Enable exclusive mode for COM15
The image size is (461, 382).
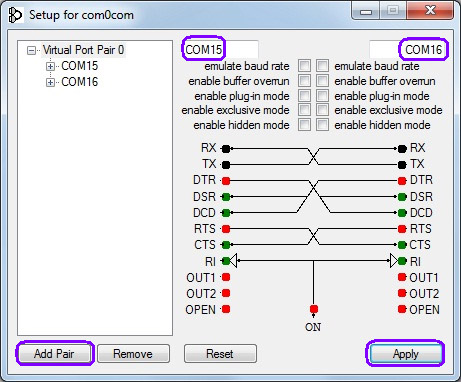click(304, 110)
